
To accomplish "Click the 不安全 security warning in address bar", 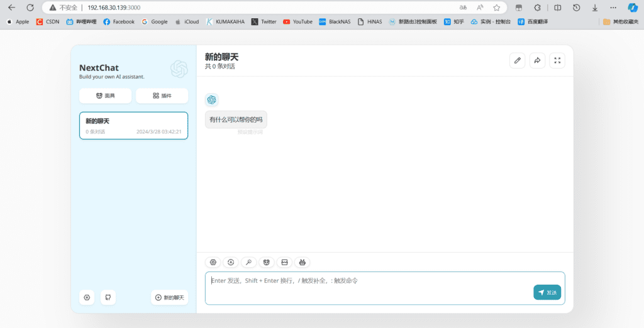I will tap(64, 8).
